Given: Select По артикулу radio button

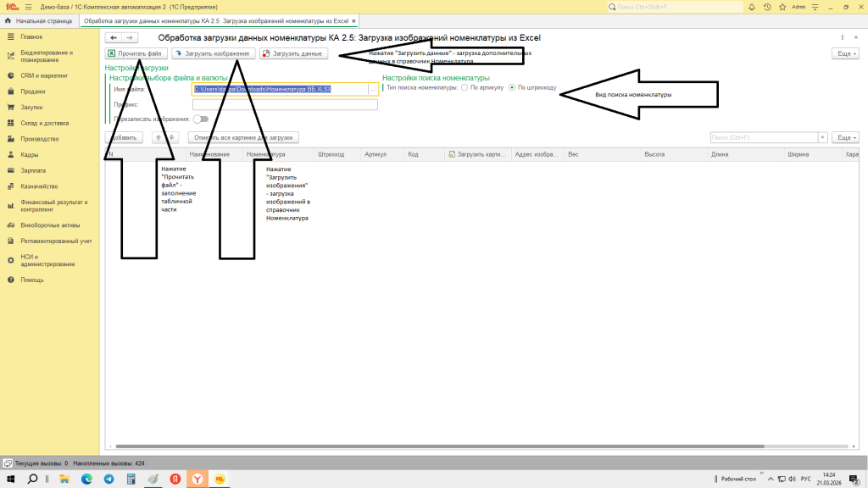Looking at the screenshot, I should pyautogui.click(x=465, y=87).
